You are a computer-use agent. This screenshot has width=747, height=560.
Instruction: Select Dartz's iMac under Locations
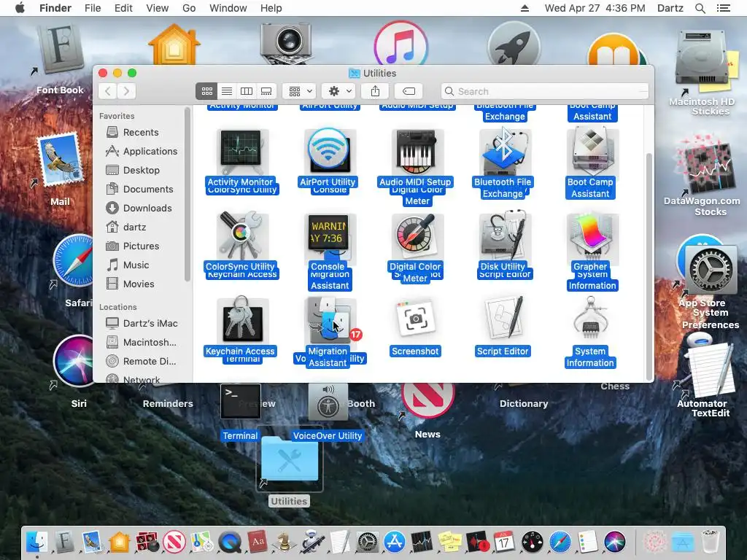click(141, 323)
